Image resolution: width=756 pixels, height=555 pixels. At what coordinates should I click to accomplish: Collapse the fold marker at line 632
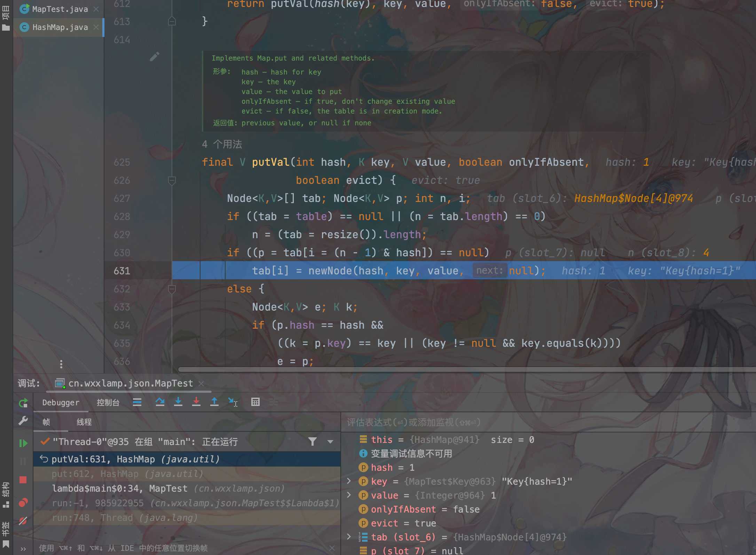172,289
